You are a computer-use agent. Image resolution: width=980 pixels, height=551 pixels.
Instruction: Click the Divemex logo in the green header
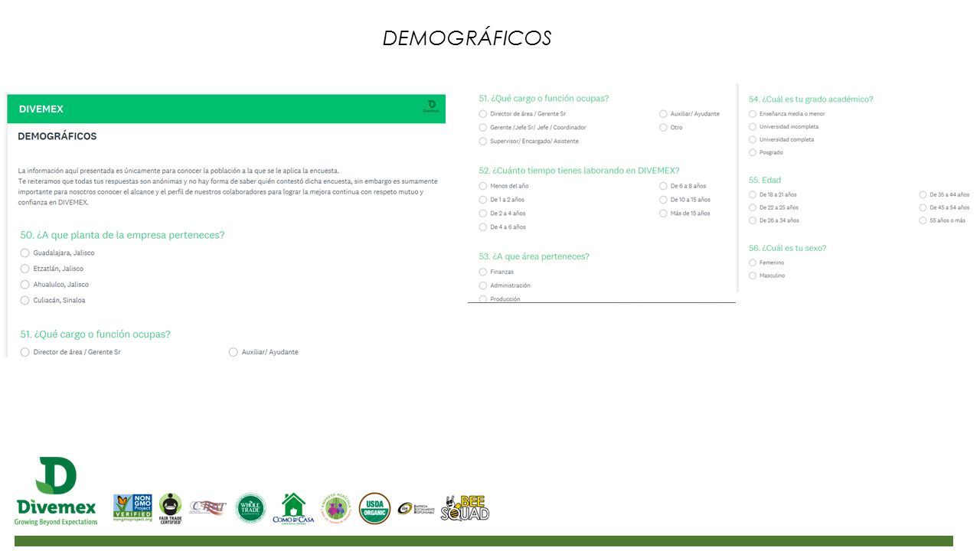point(432,107)
